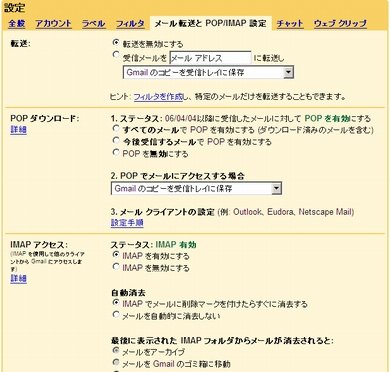Select すべてのメールで POP を有効にする option
The height and width of the screenshot is (372, 390).
(116, 128)
